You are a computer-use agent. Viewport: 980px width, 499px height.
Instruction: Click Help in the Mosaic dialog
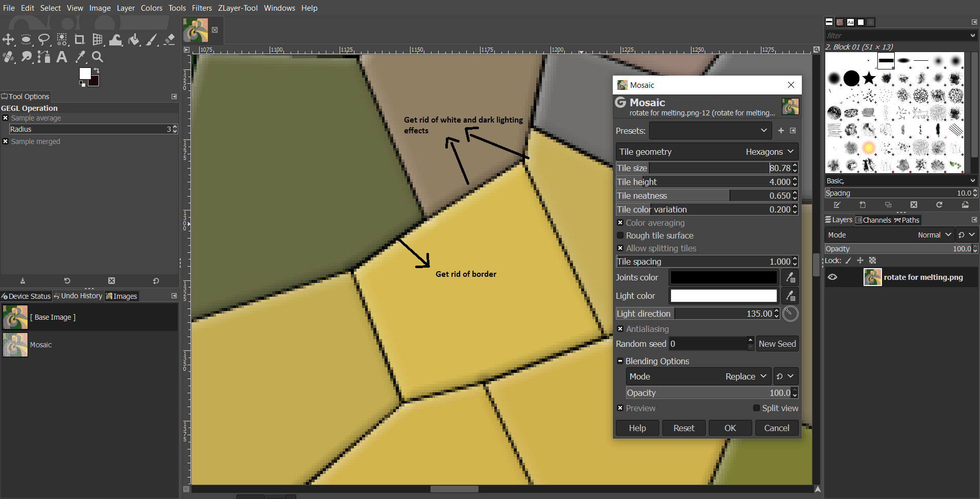click(637, 428)
